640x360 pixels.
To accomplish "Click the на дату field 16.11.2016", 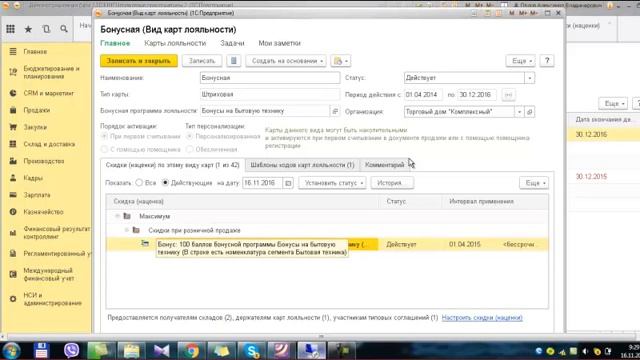I will coord(263,183).
